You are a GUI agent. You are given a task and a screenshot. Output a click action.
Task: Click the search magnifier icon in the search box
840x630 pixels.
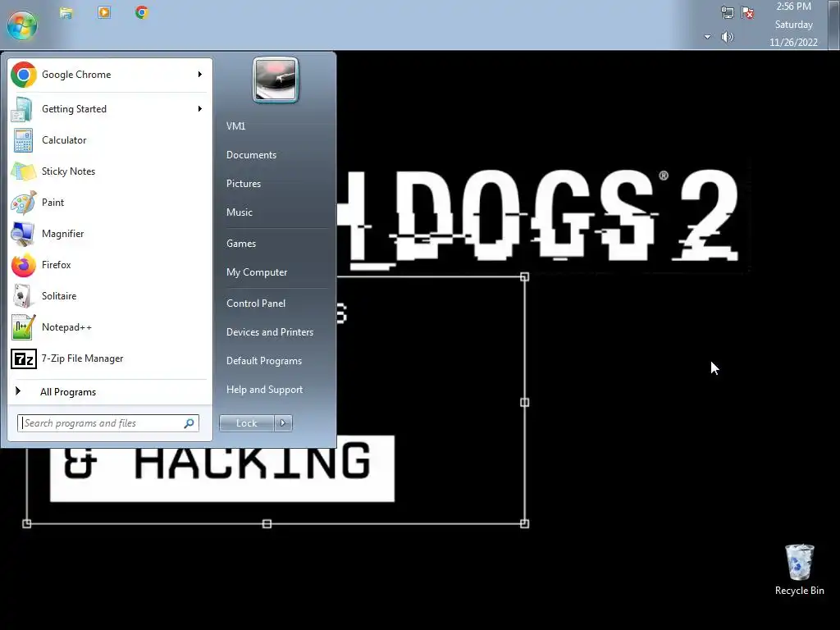(189, 423)
